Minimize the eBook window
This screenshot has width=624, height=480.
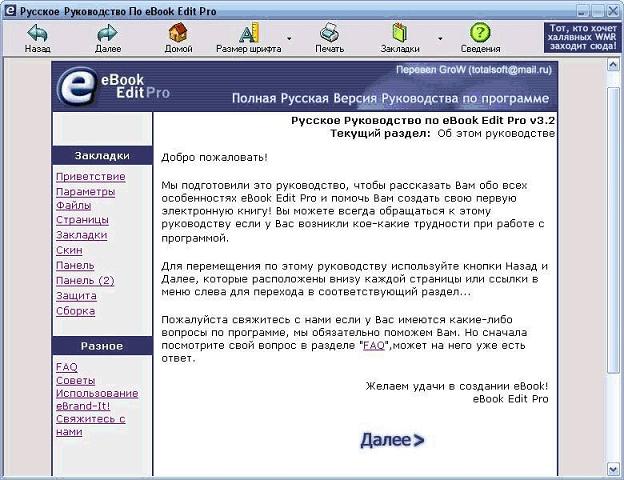[x=583, y=11]
